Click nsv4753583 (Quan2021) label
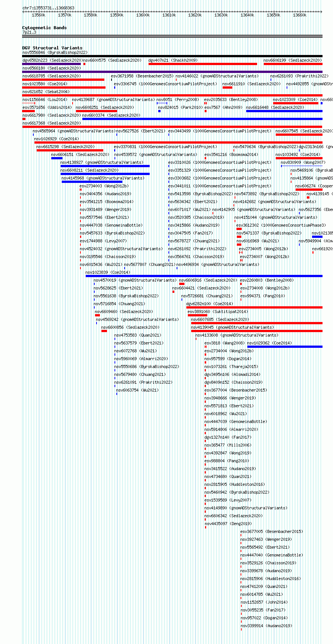333x644 pixels. pos(138,335)
